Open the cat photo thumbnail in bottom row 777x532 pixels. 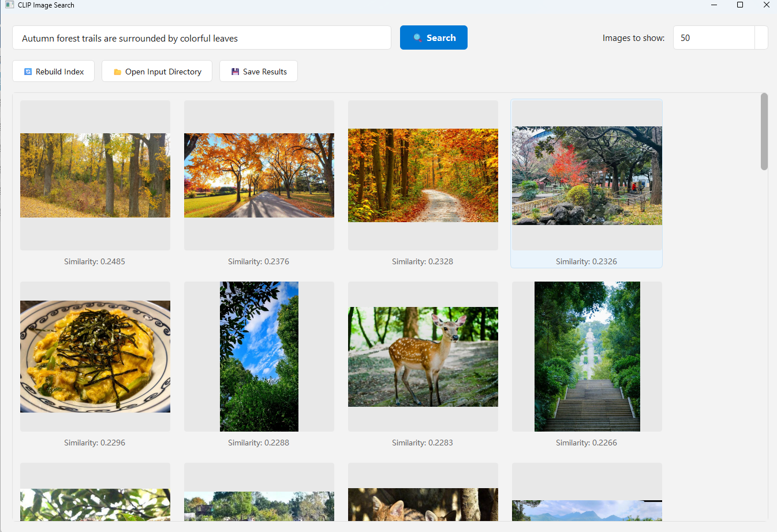[x=423, y=492]
